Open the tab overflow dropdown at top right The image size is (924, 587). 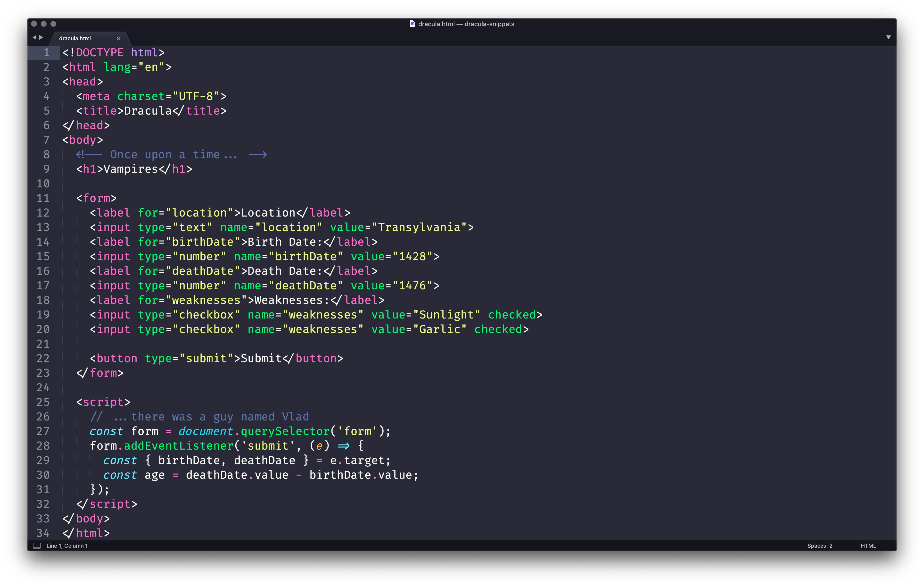(x=889, y=37)
